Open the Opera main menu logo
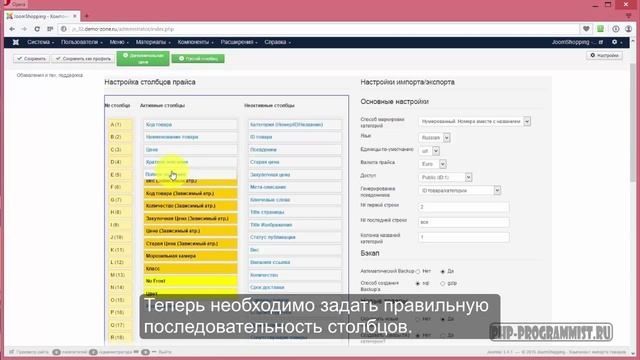This screenshot has width=640, height=360. [x=6, y=3]
